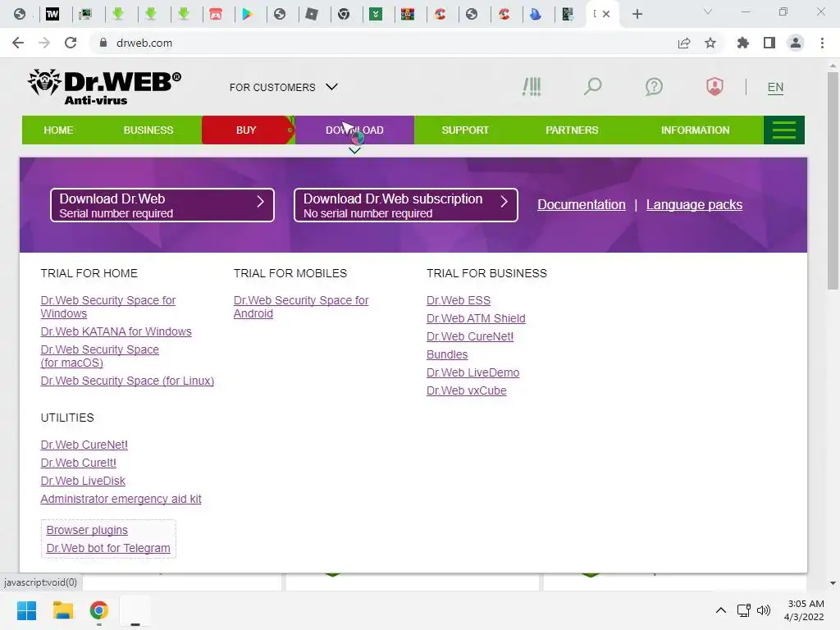The height and width of the screenshot is (630, 840).
Task: Open the green hamburger menu button
Action: pyautogui.click(x=783, y=130)
